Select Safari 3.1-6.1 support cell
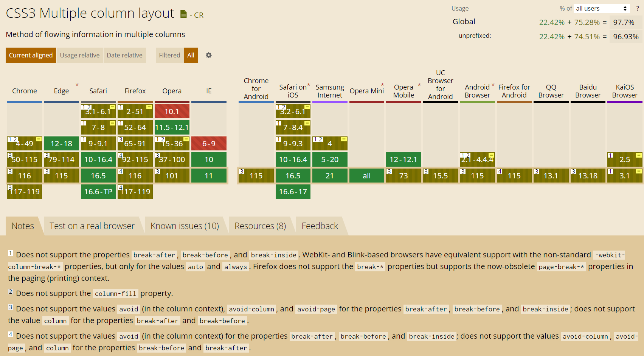 click(98, 111)
